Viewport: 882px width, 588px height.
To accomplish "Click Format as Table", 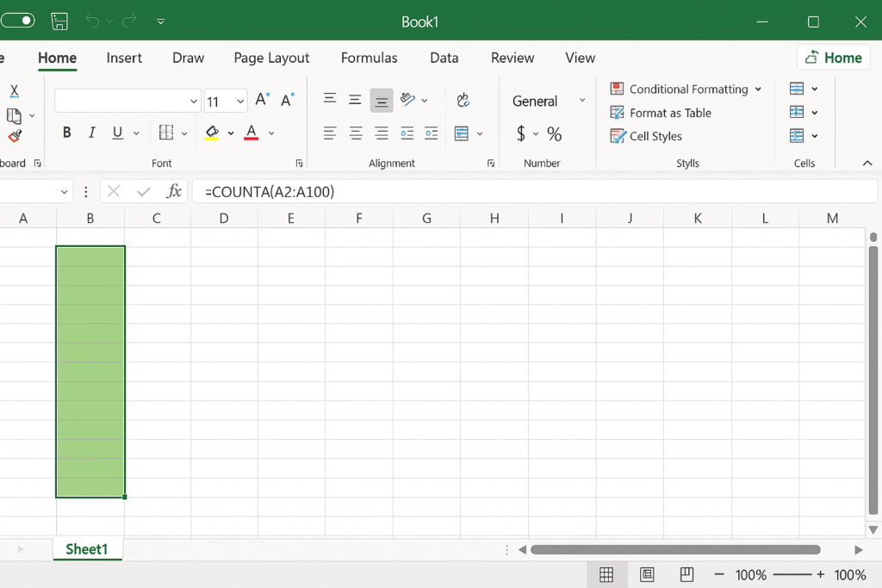I will click(x=661, y=113).
